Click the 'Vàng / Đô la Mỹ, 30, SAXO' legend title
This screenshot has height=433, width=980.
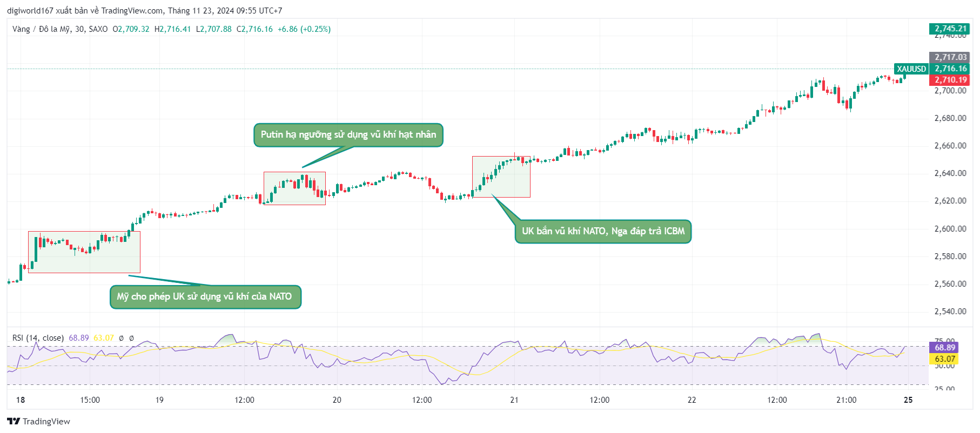(60, 29)
